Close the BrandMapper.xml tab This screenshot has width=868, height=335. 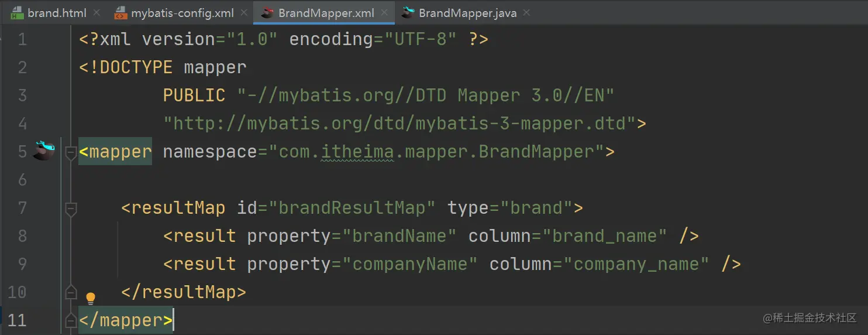tap(384, 12)
